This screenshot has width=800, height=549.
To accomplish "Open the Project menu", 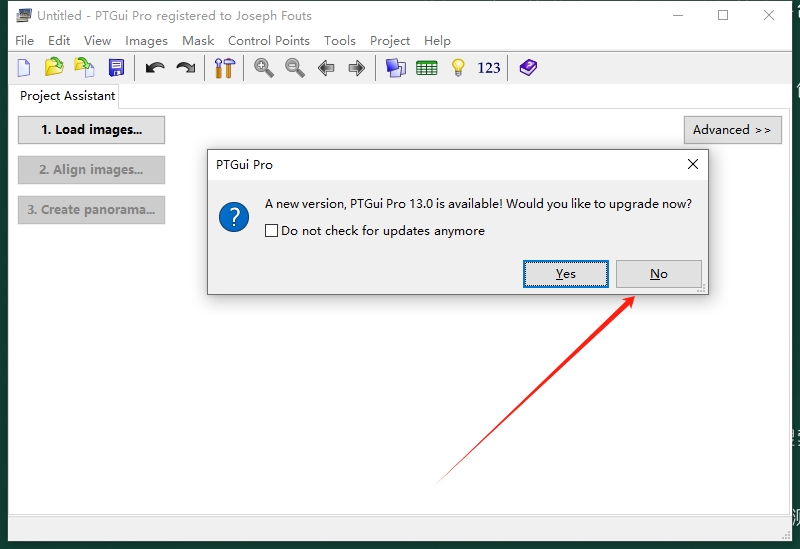I will click(x=390, y=41).
